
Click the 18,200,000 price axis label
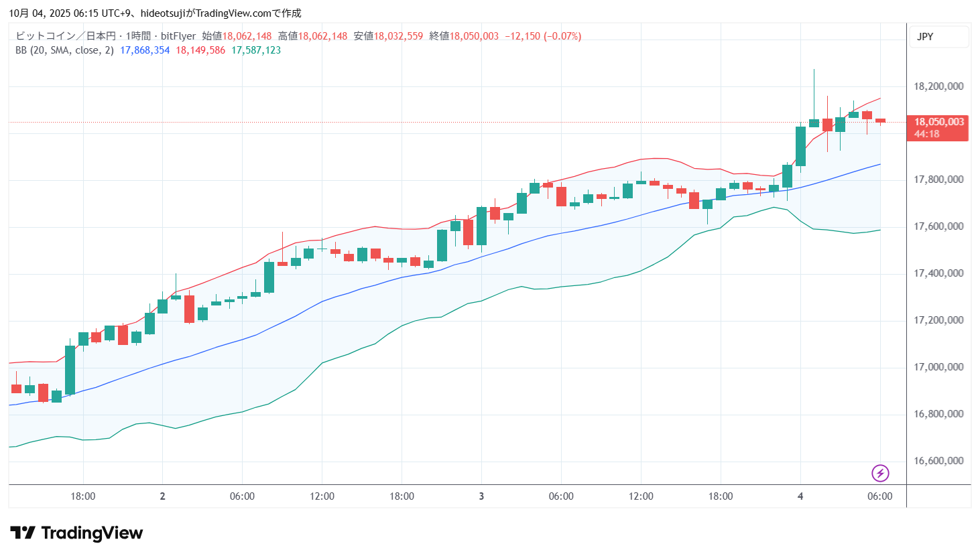pyautogui.click(x=938, y=86)
